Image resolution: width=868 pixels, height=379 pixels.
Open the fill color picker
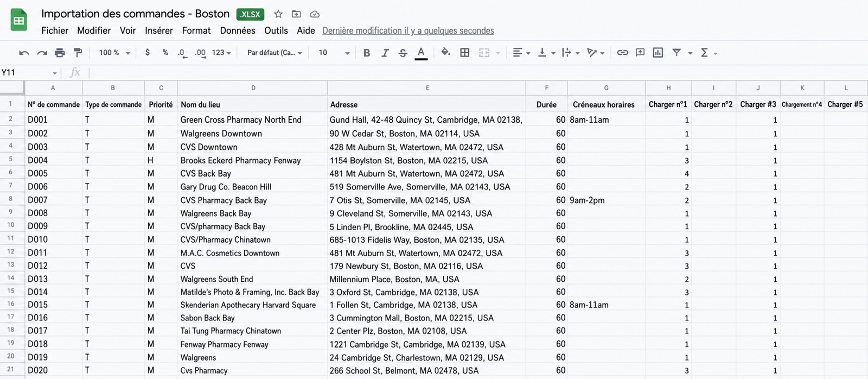(x=445, y=52)
